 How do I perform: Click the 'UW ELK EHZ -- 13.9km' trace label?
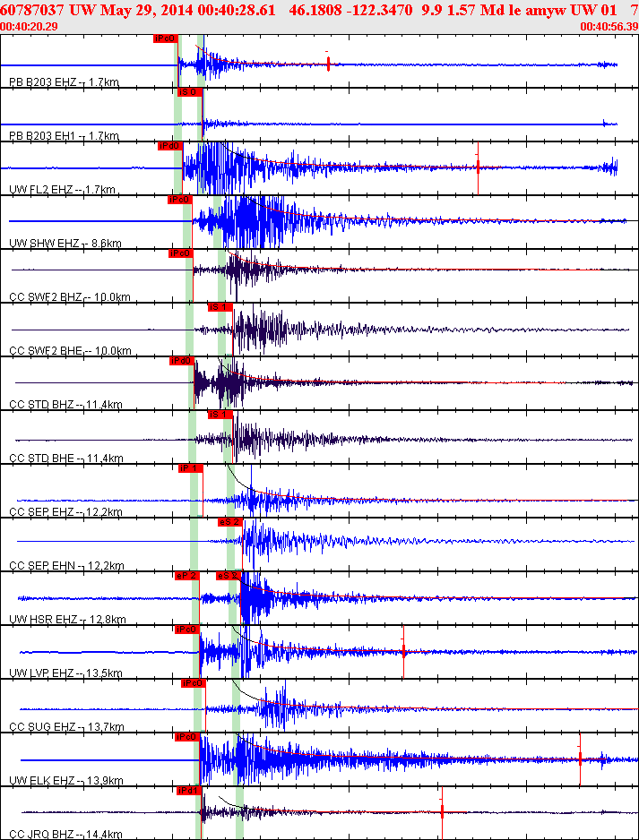coord(66,781)
